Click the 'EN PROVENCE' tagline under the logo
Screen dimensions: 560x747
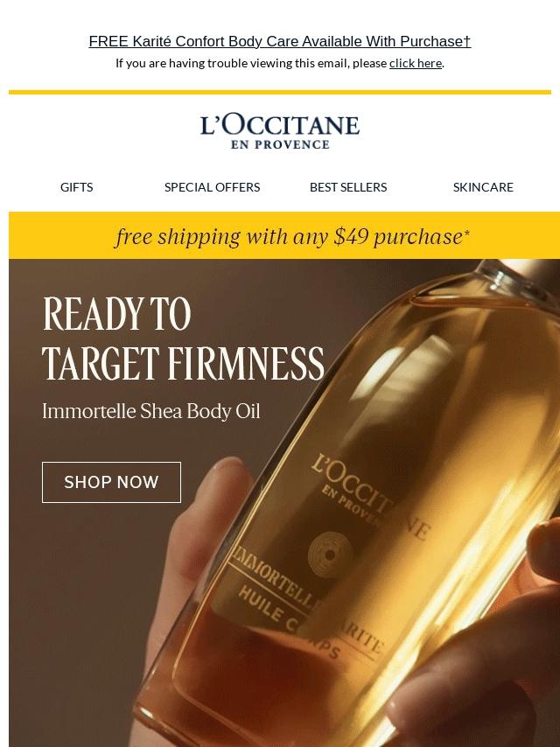[280, 144]
